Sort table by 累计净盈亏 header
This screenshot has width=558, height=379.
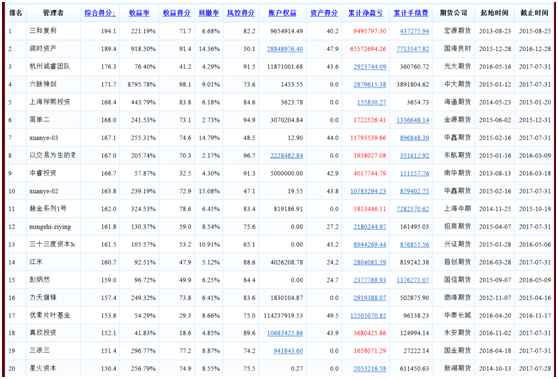[x=366, y=13]
